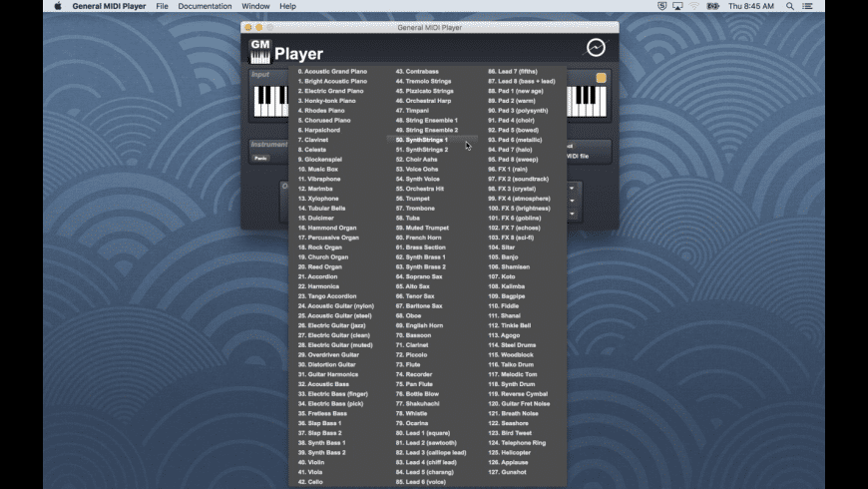
Task: Select 96. FX 1 (rain)
Action: (508, 170)
